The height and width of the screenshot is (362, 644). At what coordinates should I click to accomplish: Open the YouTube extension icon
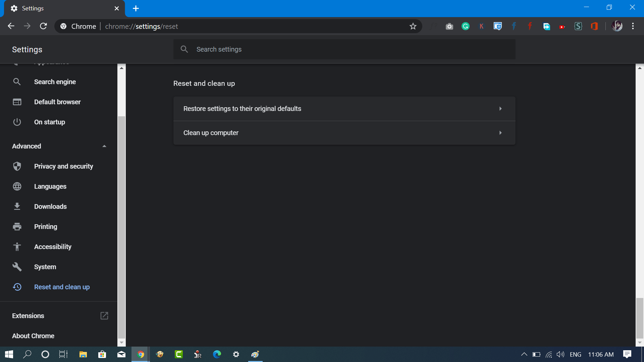coord(562,26)
